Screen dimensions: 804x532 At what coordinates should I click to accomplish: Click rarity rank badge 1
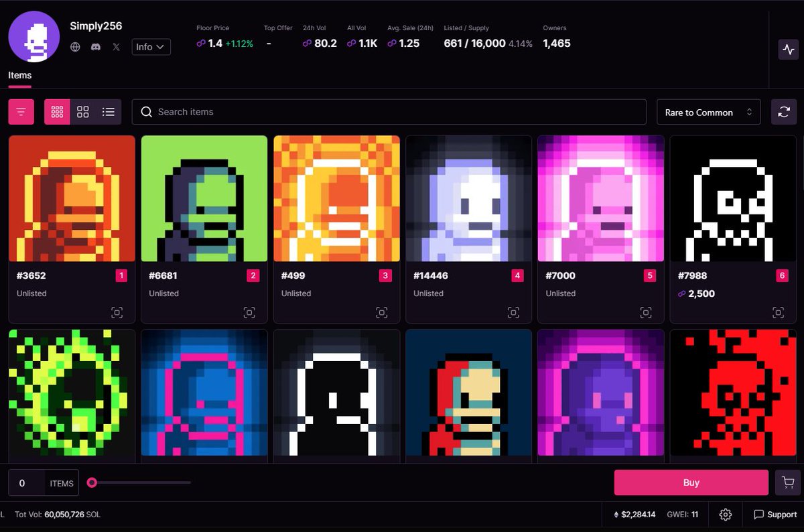click(121, 275)
